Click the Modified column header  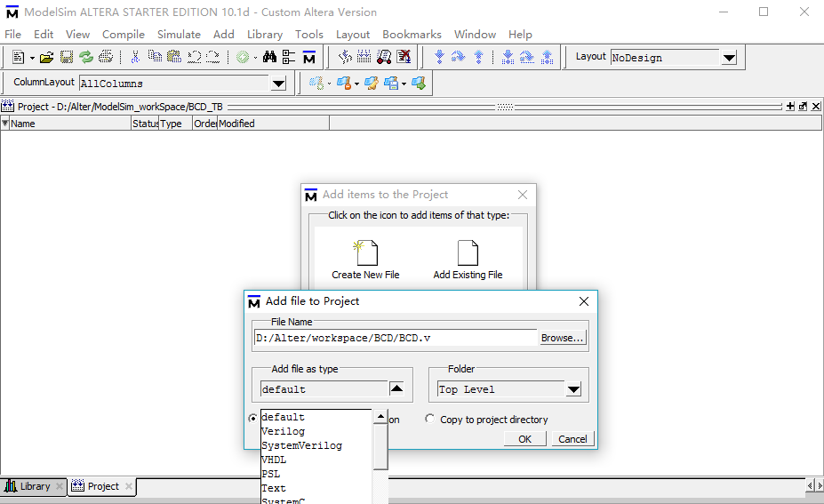[x=273, y=124]
